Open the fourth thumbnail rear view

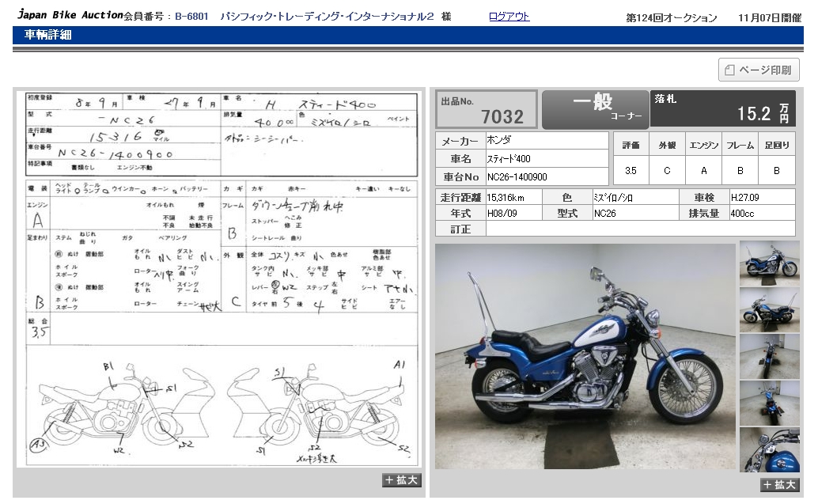click(x=769, y=402)
